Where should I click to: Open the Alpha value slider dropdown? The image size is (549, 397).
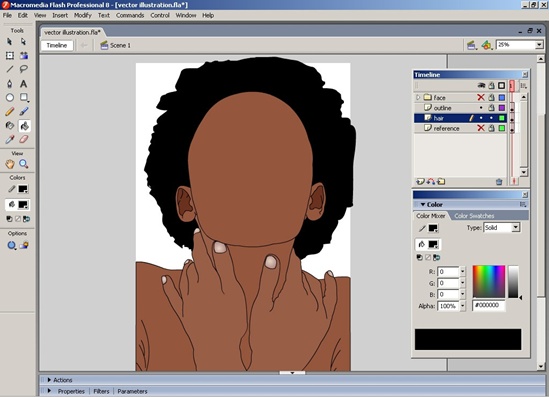(463, 306)
